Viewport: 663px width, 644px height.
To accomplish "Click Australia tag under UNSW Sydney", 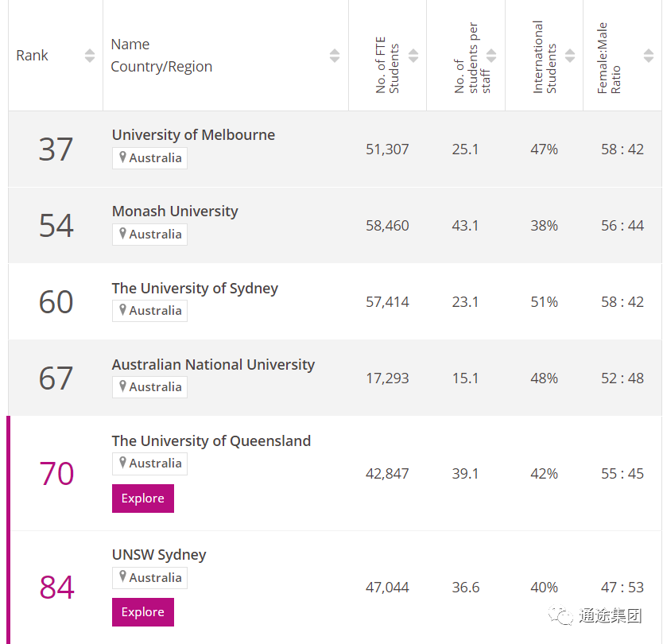I will (x=149, y=578).
